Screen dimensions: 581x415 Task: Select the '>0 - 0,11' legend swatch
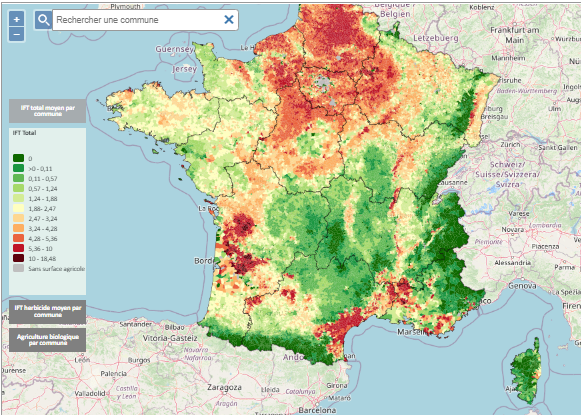pyautogui.click(x=19, y=168)
